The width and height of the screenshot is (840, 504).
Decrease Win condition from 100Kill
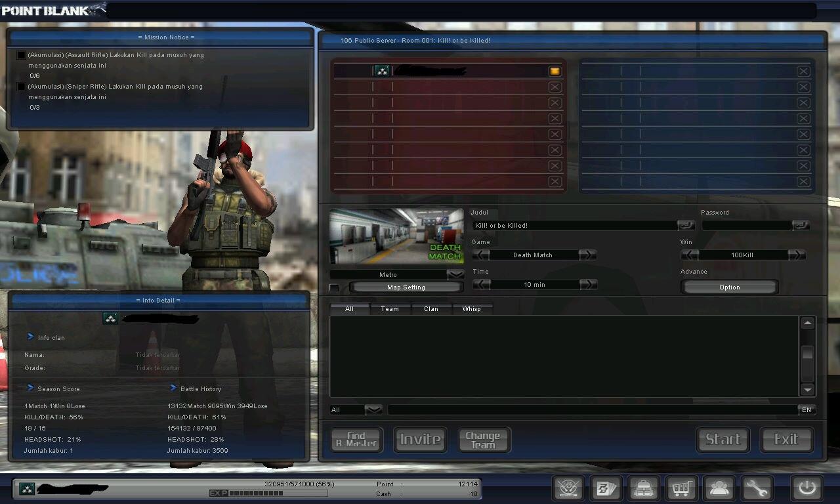click(690, 255)
